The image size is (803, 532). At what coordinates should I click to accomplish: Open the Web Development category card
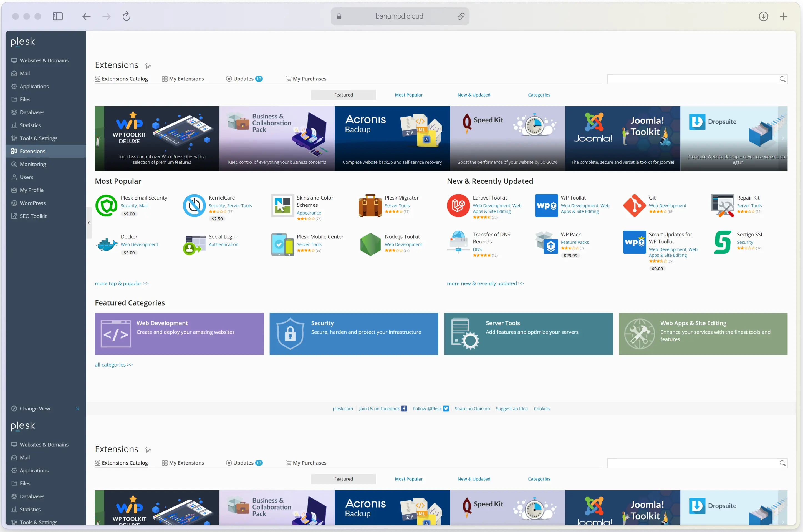click(x=179, y=334)
